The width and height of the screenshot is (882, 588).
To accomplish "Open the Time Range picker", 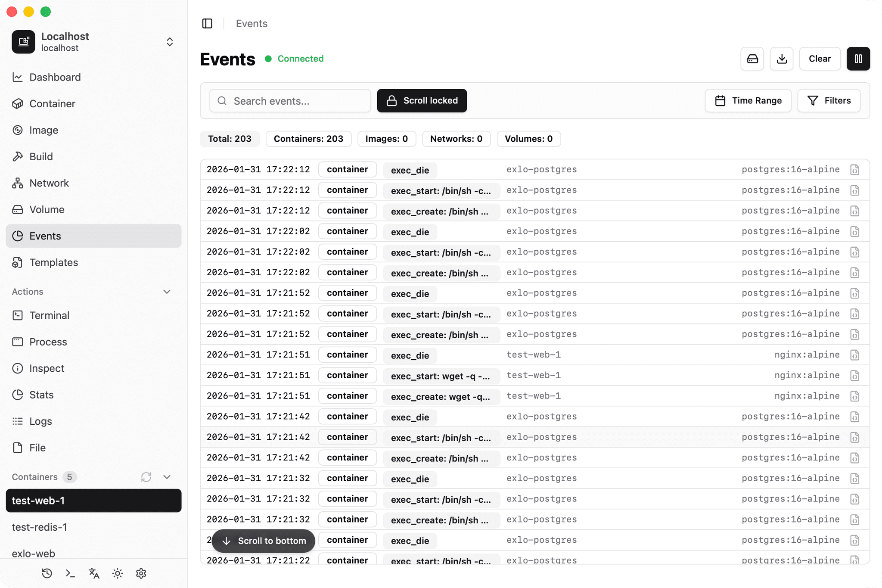I will click(748, 101).
